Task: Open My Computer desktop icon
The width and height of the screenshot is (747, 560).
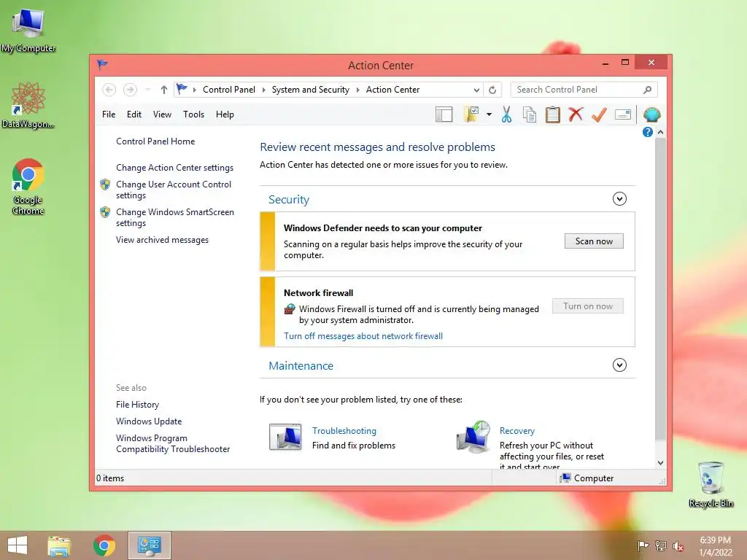Action: 28,30
